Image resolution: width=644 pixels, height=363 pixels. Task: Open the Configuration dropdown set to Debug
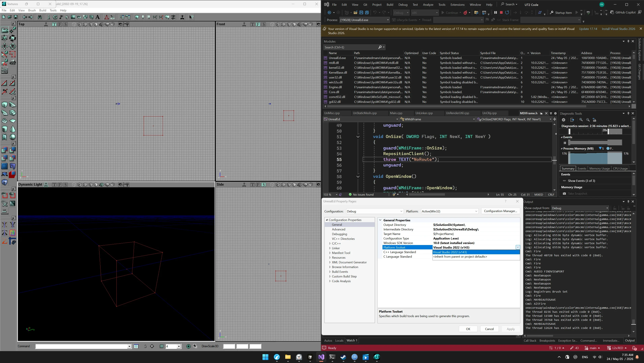pos(374,211)
